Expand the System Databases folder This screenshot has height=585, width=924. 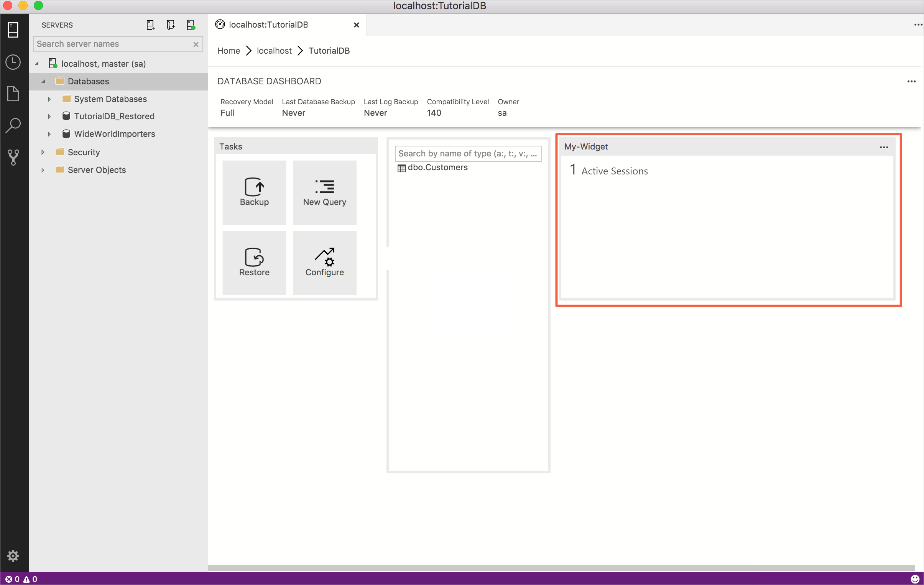(49, 99)
